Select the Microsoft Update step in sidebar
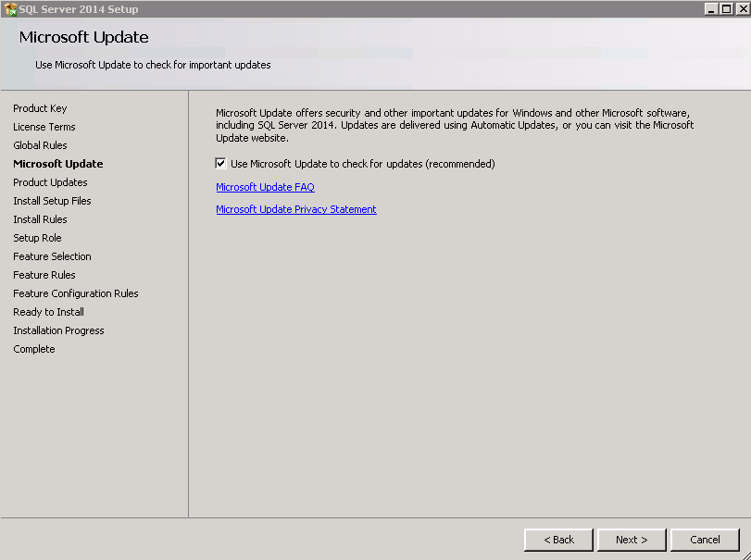This screenshot has width=751, height=560. pos(58,164)
